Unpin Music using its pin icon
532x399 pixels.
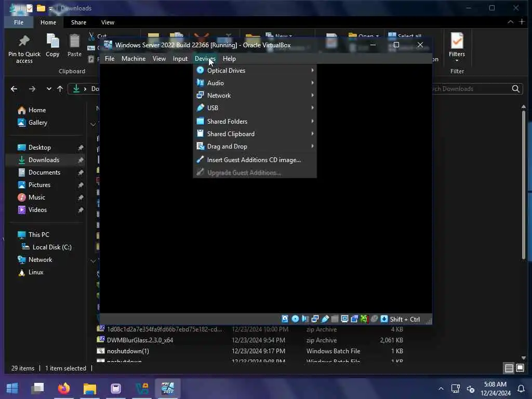81,197
